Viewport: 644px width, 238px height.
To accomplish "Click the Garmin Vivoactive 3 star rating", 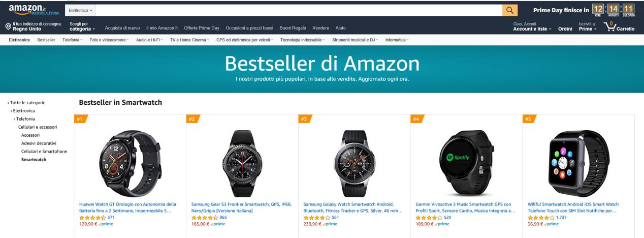I will [x=426, y=217].
